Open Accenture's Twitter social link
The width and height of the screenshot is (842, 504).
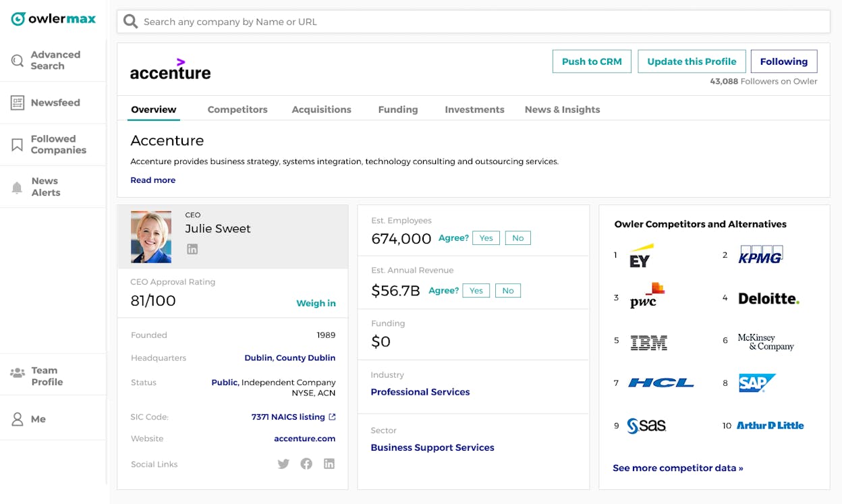(283, 464)
